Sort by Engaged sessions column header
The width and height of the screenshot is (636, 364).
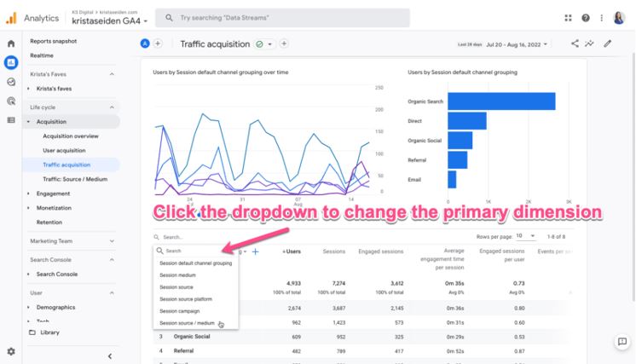381,251
